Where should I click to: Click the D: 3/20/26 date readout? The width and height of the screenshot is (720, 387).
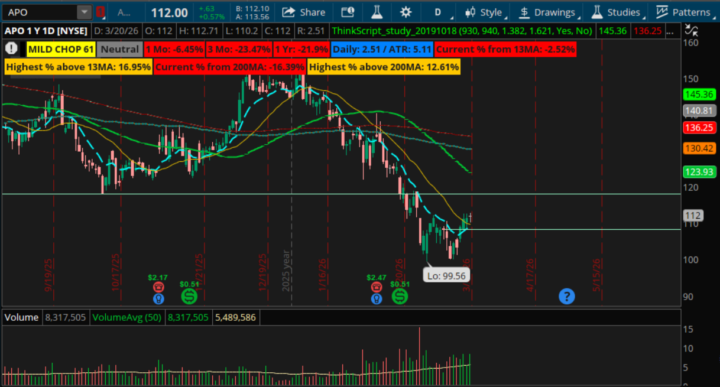coord(116,31)
